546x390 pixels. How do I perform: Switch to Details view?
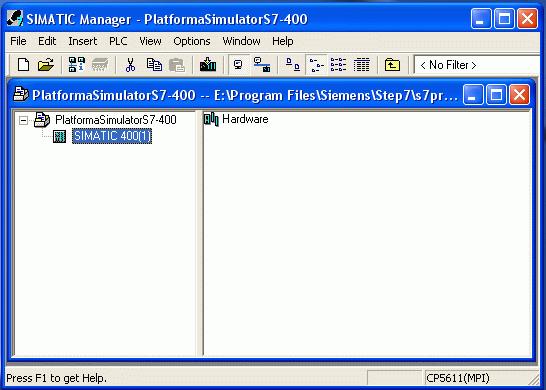point(361,65)
